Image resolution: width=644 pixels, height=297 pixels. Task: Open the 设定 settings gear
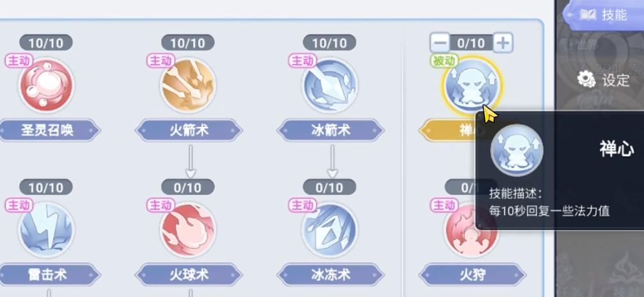coord(603,80)
